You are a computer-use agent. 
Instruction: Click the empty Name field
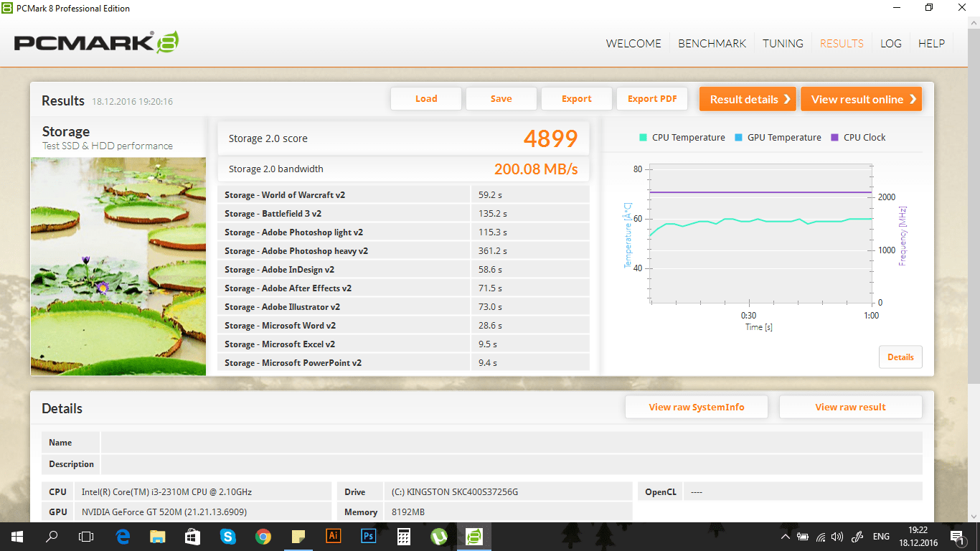click(x=511, y=443)
